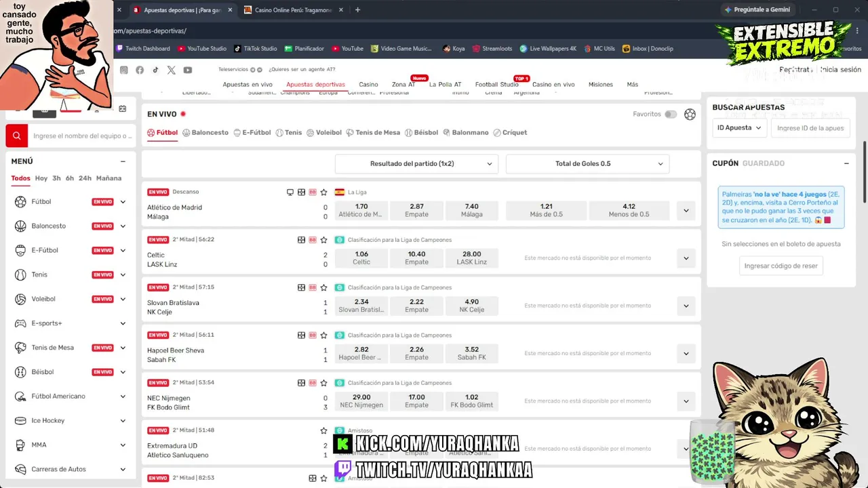
Task: Expand the Fútbol category chevron in the menu
Action: click(x=123, y=202)
